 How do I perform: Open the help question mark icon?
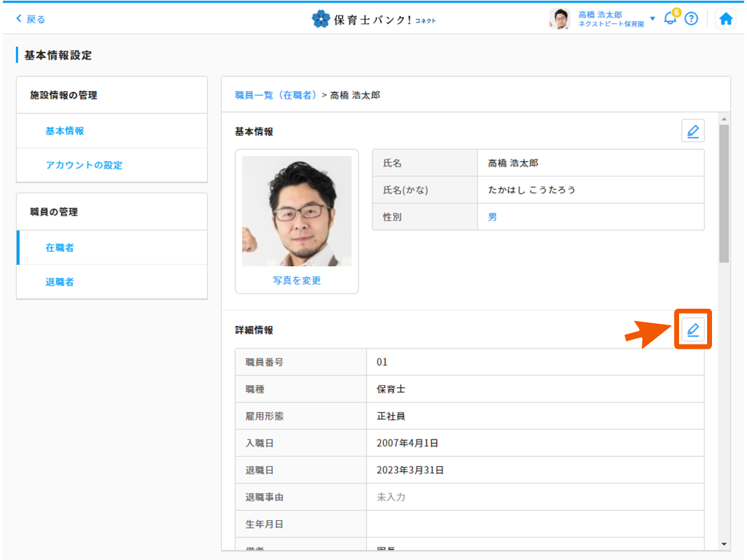[691, 19]
